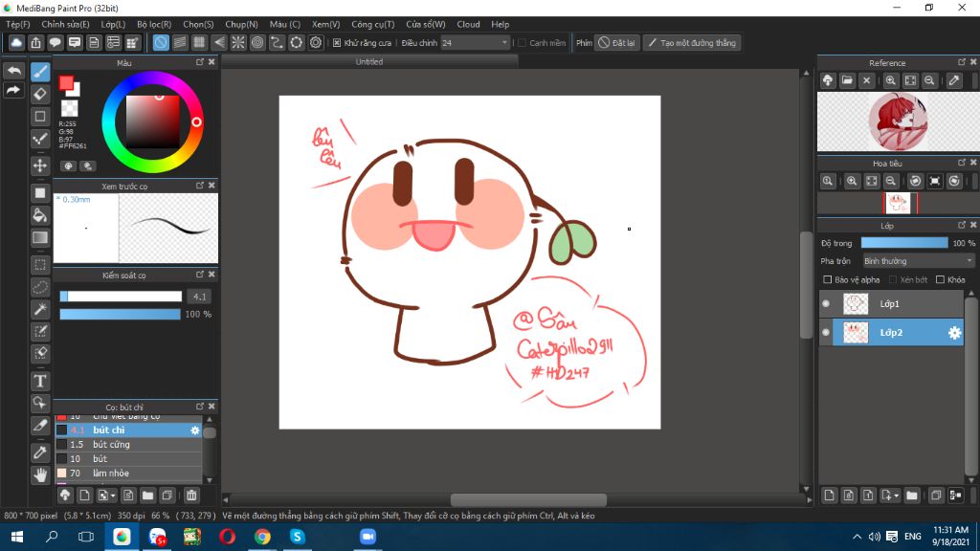The height and width of the screenshot is (551, 980).
Task: Select the Move tool
Action: 40,165
